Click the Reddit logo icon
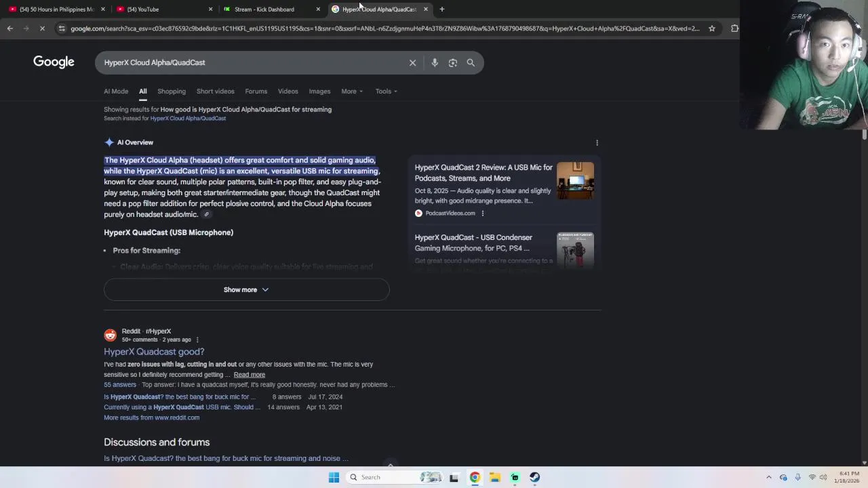Image resolution: width=868 pixels, height=488 pixels. (x=111, y=335)
